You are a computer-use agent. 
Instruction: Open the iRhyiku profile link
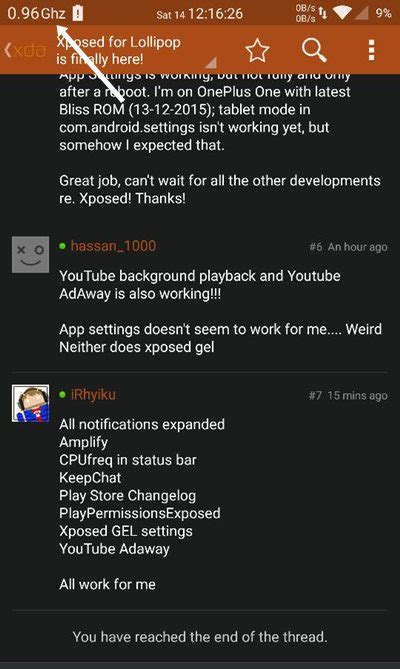(x=93, y=394)
